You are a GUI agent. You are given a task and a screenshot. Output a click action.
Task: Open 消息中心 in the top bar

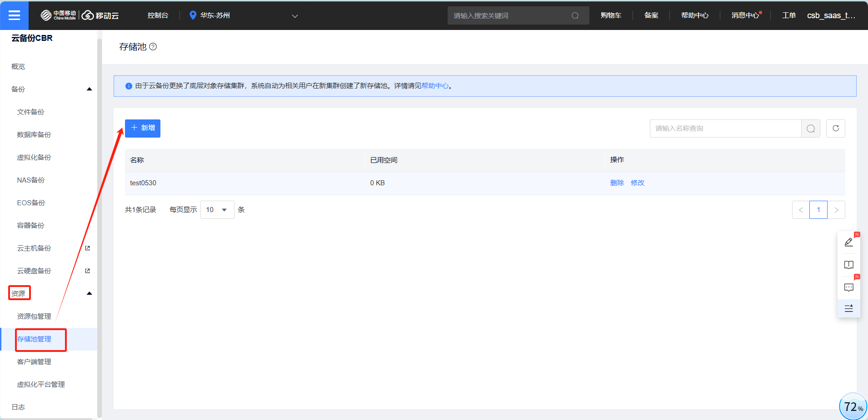coord(745,15)
